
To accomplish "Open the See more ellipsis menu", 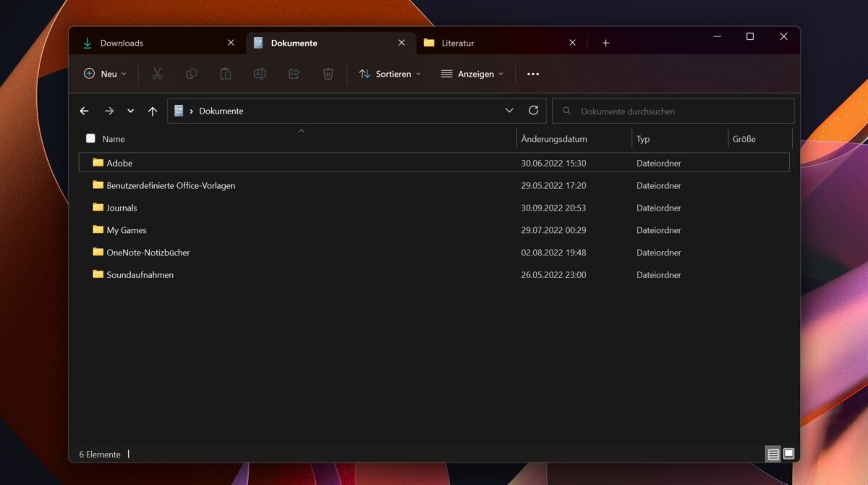I will [x=533, y=73].
